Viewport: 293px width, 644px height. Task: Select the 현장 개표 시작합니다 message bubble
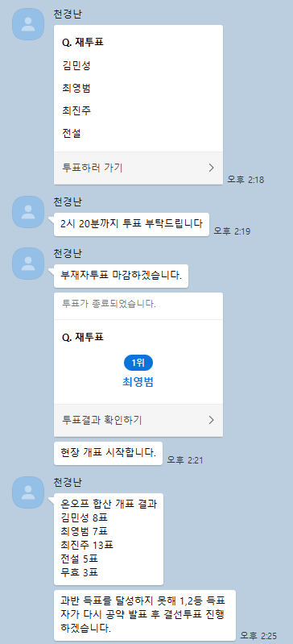pyautogui.click(x=108, y=454)
